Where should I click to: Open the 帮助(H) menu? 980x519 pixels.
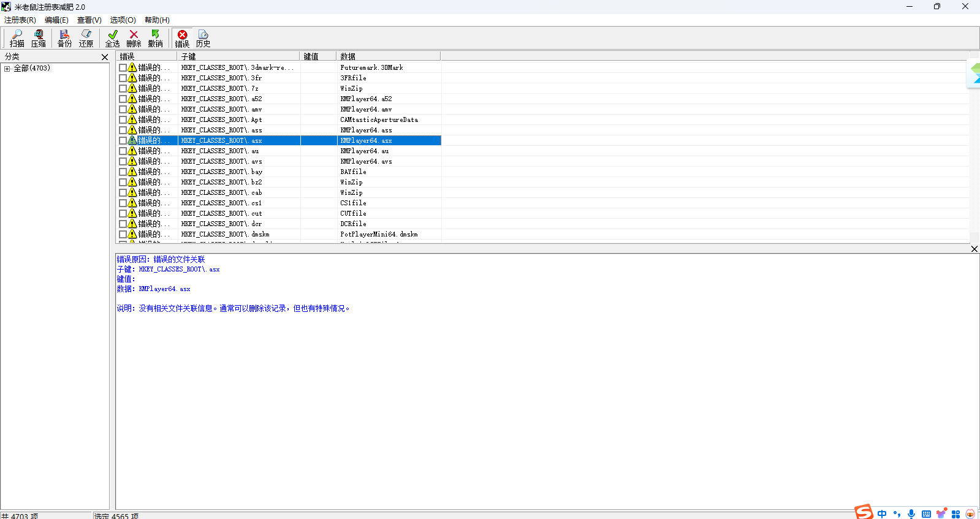[157, 20]
